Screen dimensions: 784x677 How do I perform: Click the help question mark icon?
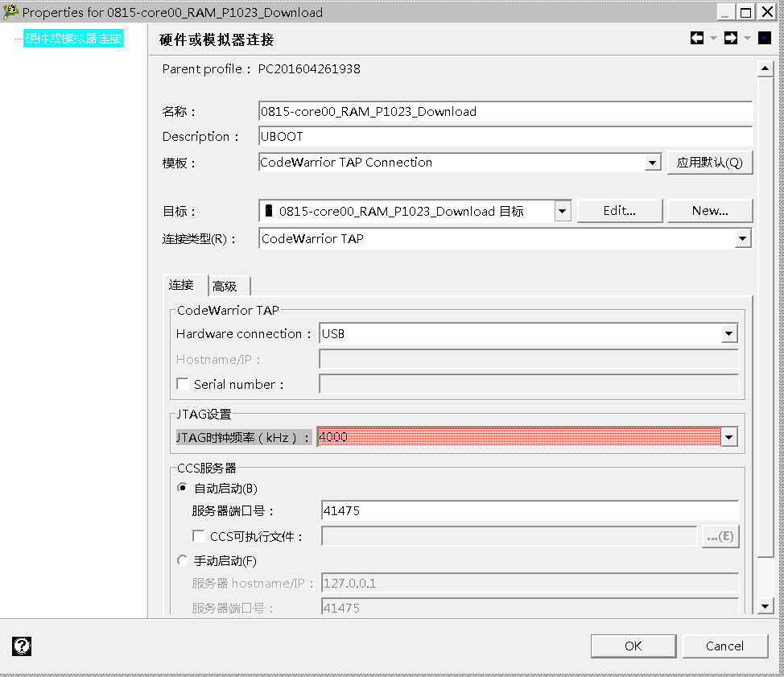[x=22, y=646]
